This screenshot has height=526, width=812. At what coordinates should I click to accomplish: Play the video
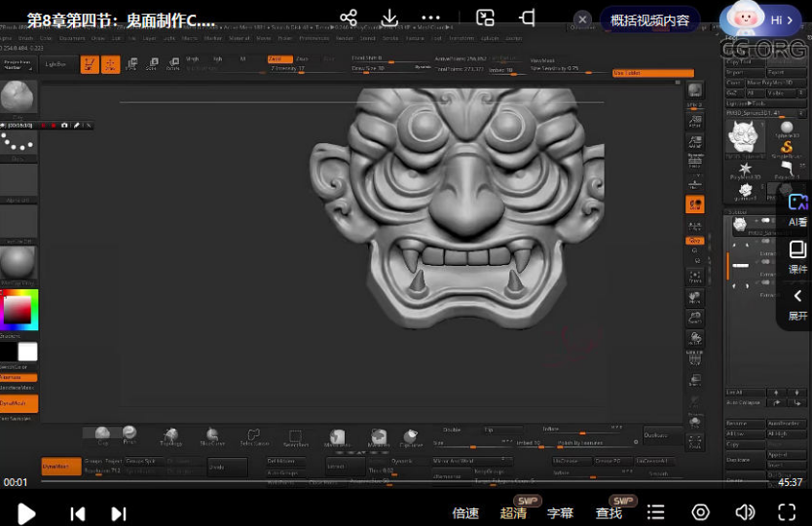tap(26, 513)
